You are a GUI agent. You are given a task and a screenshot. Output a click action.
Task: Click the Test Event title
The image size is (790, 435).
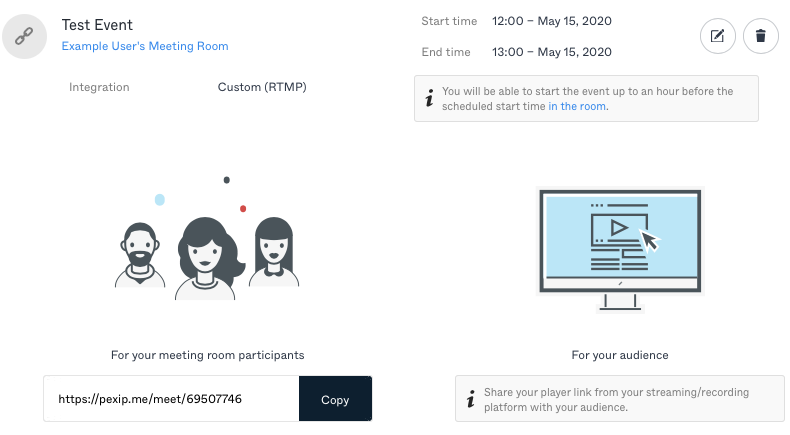97,25
